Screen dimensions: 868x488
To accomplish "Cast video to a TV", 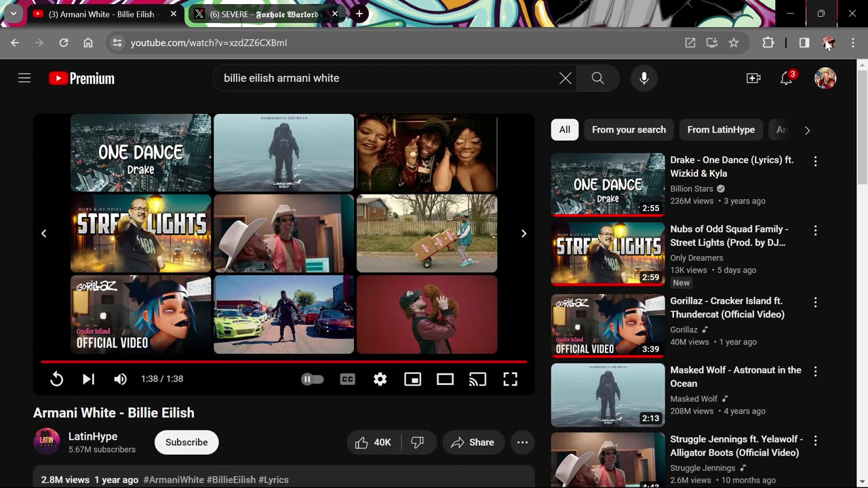I will [x=477, y=379].
